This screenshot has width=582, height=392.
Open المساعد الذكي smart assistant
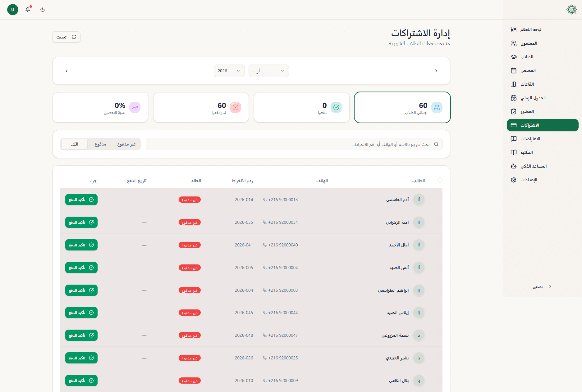click(543, 166)
